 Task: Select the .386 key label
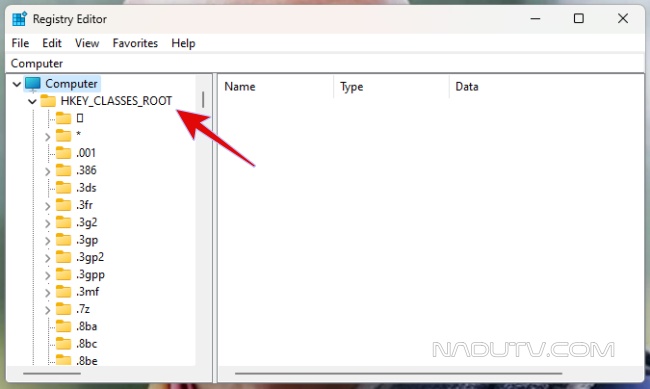coord(86,170)
